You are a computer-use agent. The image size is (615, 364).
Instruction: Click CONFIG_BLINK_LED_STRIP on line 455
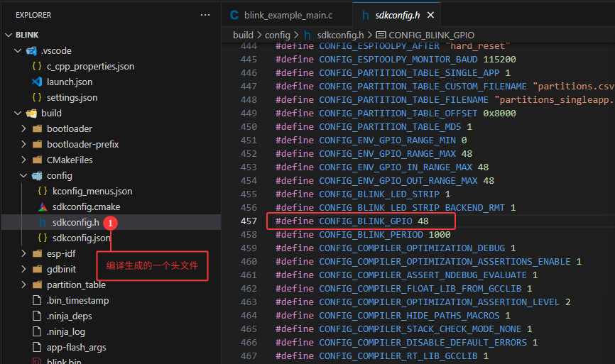point(379,194)
